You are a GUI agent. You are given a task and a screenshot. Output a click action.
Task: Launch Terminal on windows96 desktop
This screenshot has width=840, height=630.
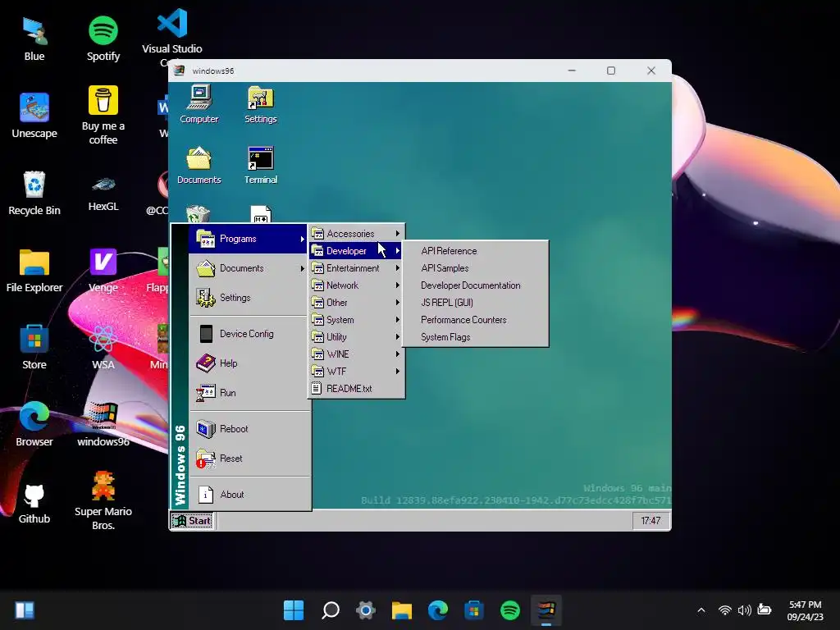pyautogui.click(x=260, y=165)
